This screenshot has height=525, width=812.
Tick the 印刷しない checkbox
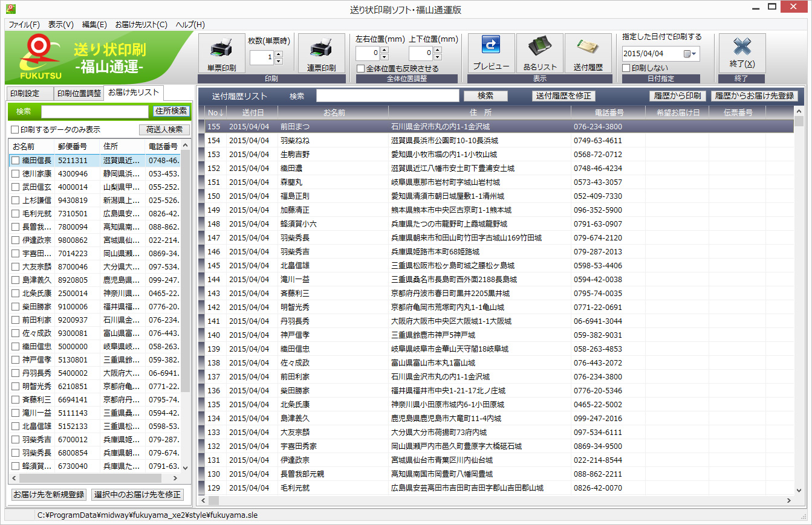coord(626,68)
